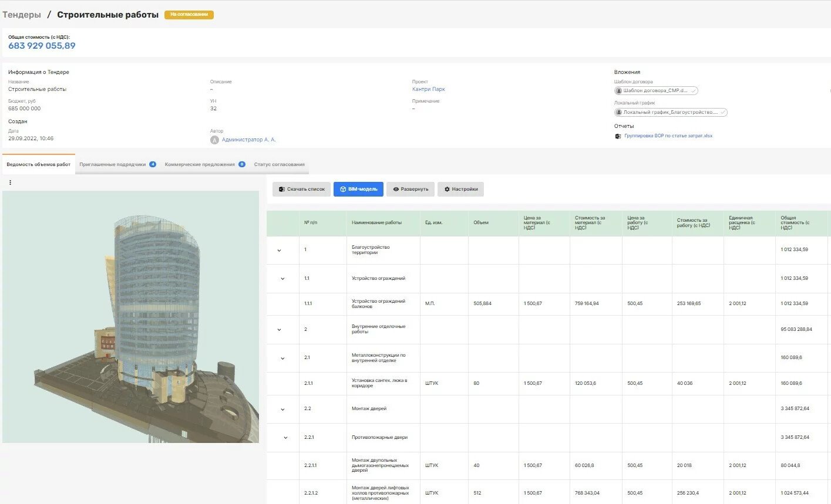Collapse row 2 Внутренние отделочные работы
This screenshot has width=831, height=504.
(279, 330)
